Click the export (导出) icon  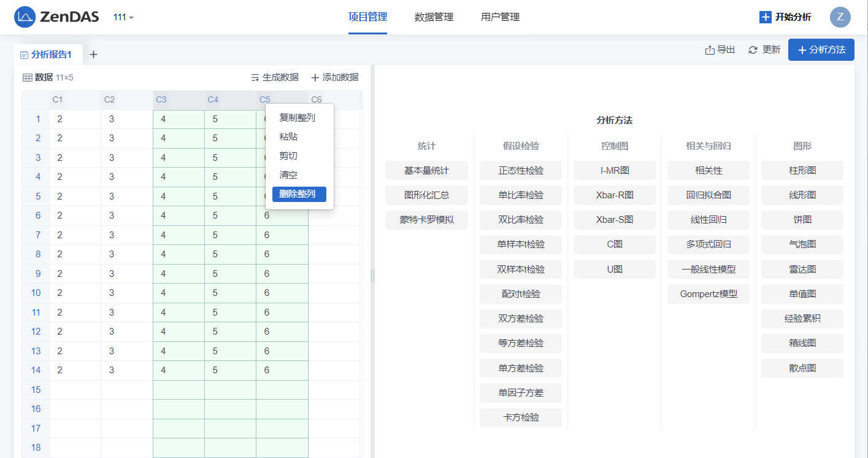pyautogui.click(x=710, y=50)
